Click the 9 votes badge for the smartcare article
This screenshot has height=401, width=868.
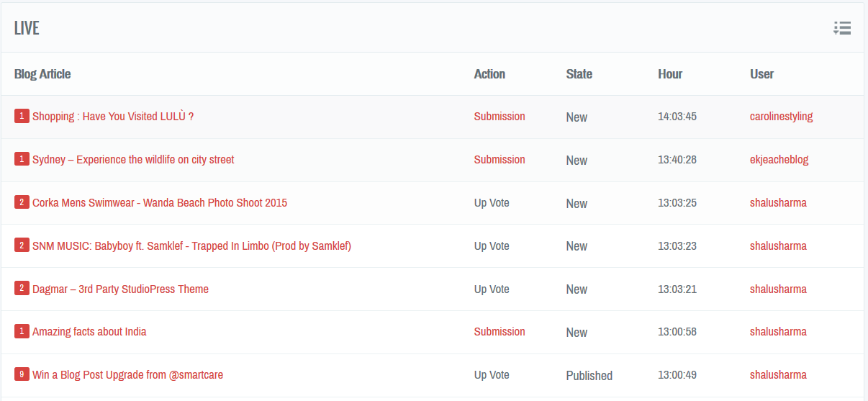click(22, 374)
